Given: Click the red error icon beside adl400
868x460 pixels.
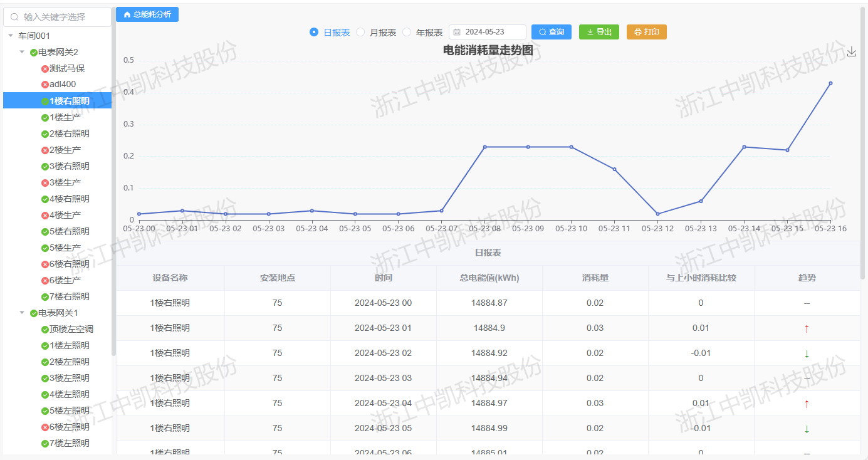Looking at the screenshot, I should click(45, 85).
